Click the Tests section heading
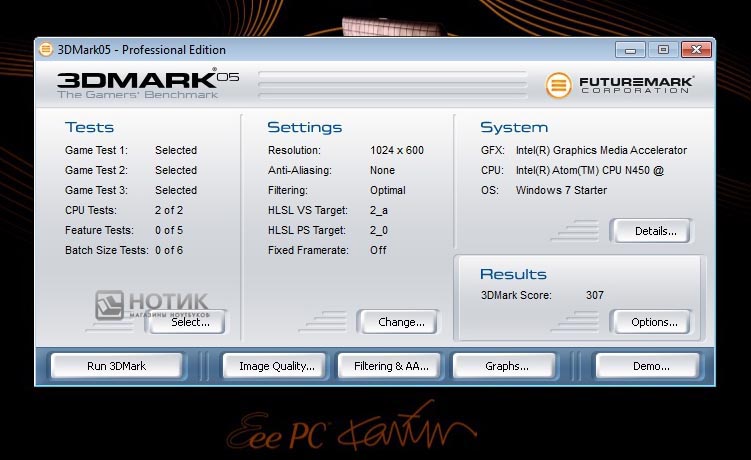Screen dimensions: 751x460 tap(89, 127)
